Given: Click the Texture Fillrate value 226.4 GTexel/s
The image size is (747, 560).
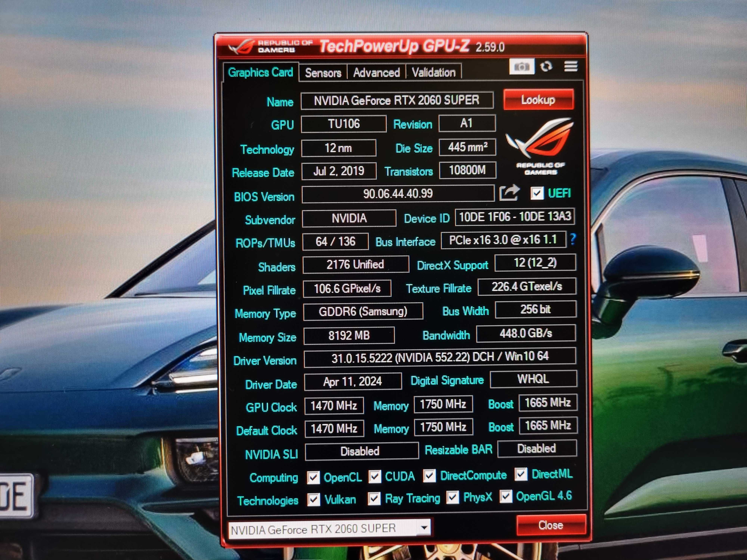Looking at the screenshot, I should click(527, 287).
